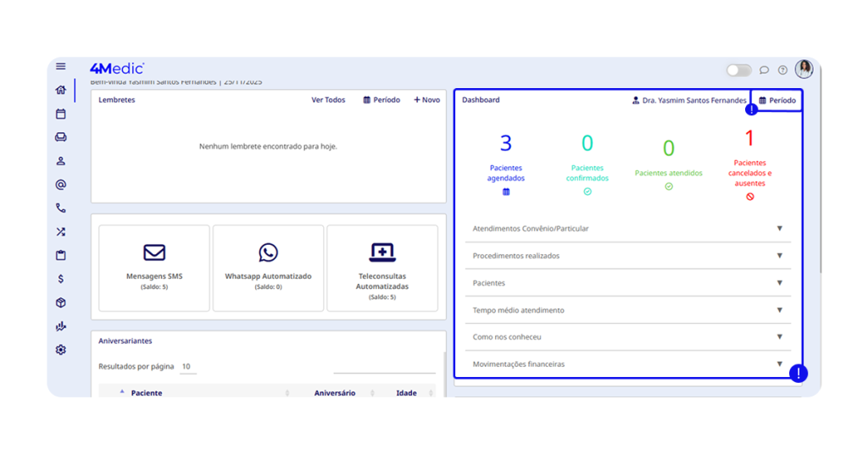868x455 pixels.
Task: Sort the table by Paciente column
Action: [x=147, y=393]
